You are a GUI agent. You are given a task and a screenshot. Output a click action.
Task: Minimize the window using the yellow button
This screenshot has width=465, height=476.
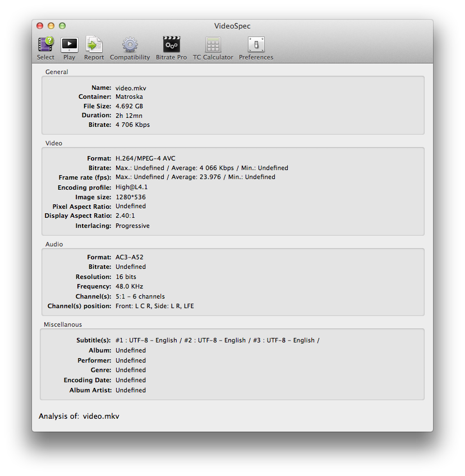tap(51, 26)
